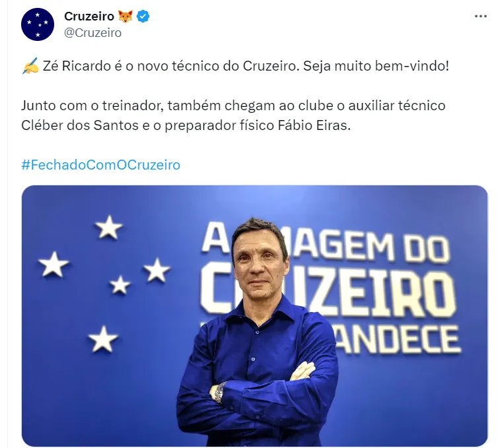Open the Cruzeiro profile avatar

click(x=38, y=24)
